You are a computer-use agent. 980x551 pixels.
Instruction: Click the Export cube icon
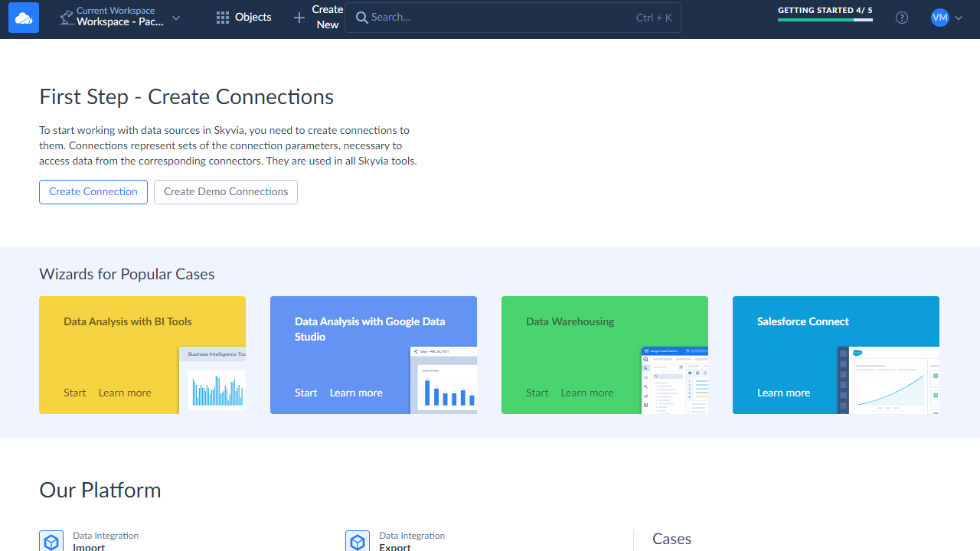[x=358, y=542]
